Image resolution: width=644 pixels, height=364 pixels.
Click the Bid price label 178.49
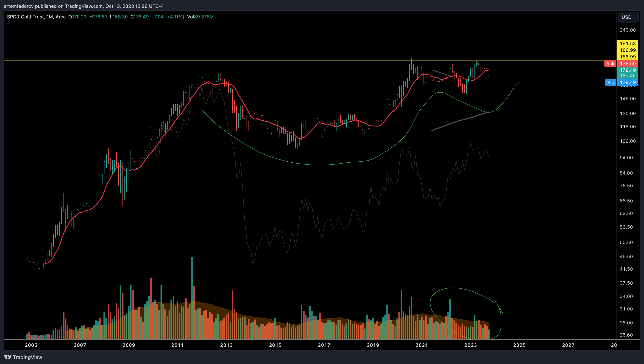click(628, 82)
